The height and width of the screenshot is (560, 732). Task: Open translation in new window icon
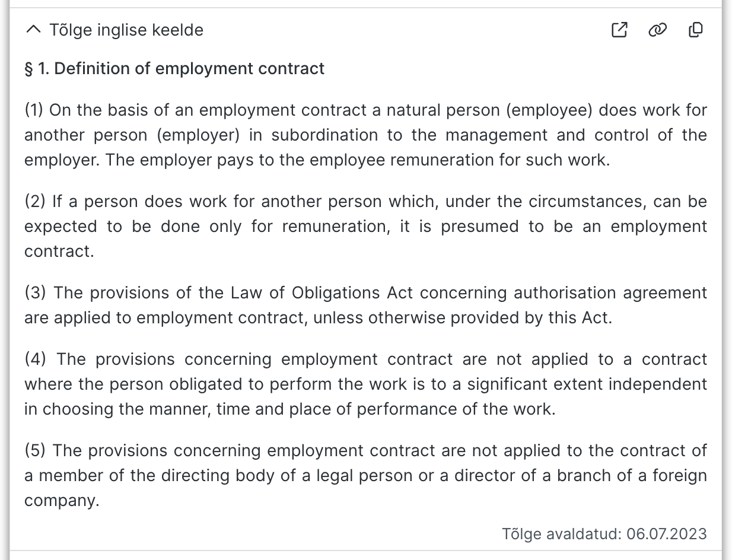pyautogui.click(x=619, y=30)
